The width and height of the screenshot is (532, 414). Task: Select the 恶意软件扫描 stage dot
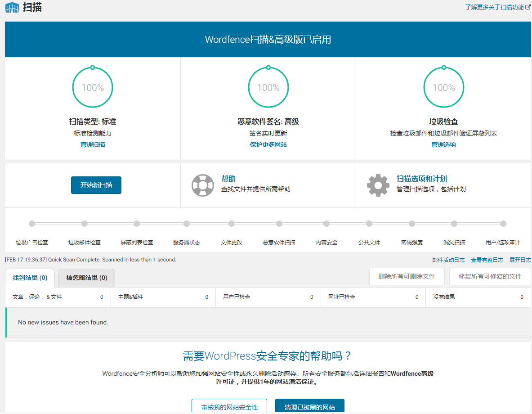(x=279, y=224)
